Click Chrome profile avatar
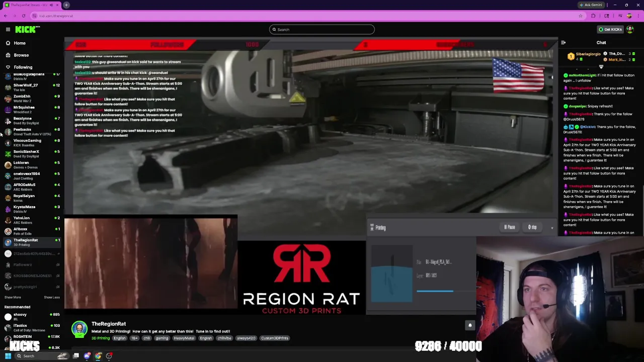Viewport: 644px width, 362px height. point(629,16)
